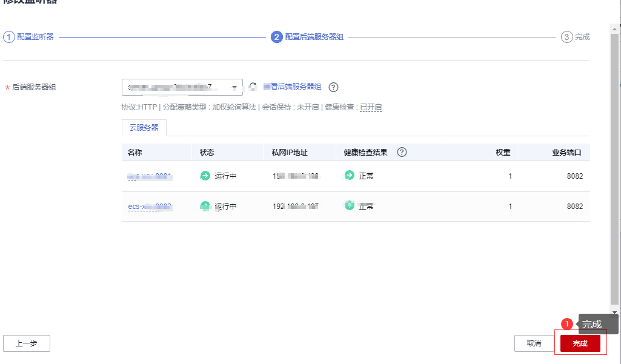Click 上一步 to go back

27,343
